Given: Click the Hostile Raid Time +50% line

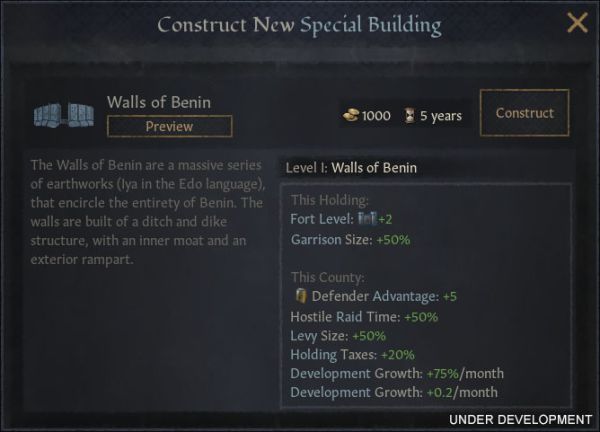Looking at the screenshot, I should click(364, 317).
